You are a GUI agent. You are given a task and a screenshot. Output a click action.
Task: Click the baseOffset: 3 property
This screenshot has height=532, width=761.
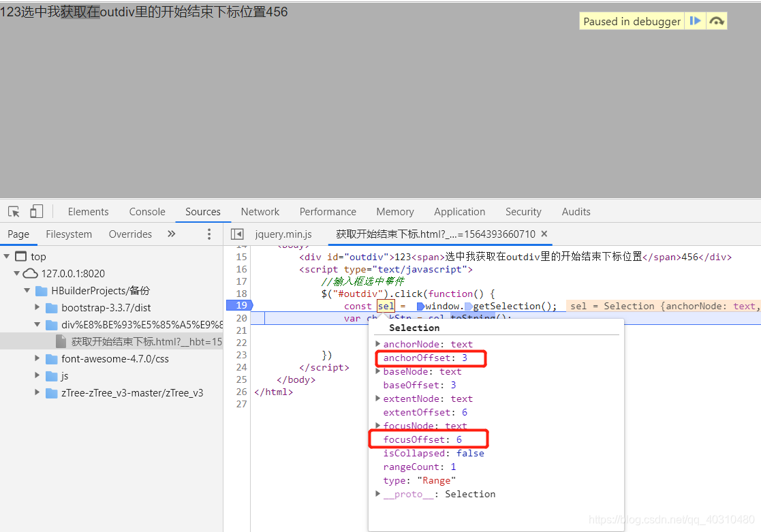click(419, 385)
